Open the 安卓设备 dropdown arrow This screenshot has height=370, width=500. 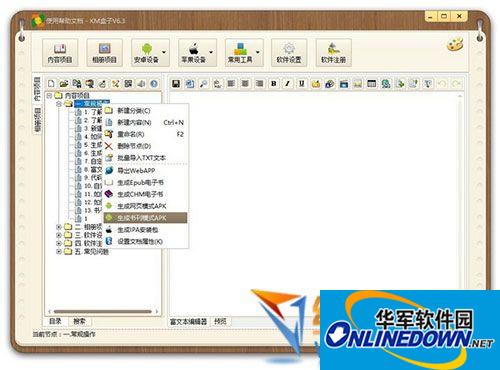pos(164,52)
